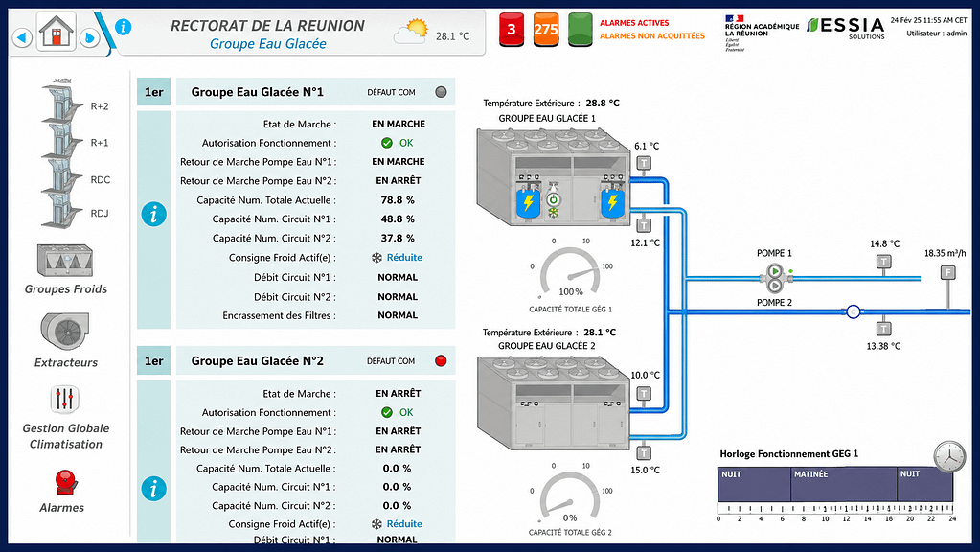Go back with the left arrow button

22,37
